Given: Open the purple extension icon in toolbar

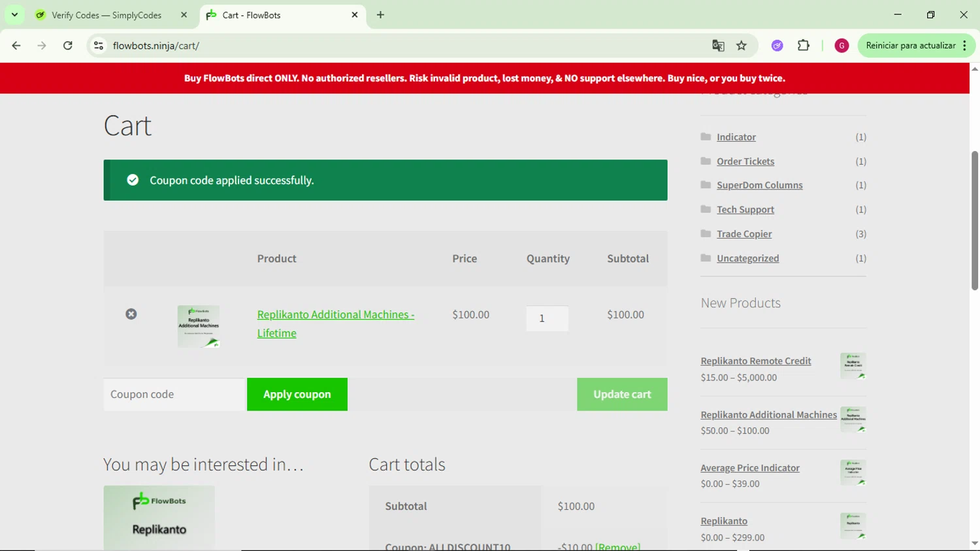Looking at the screenshot, I should click(x=777, y=46).
